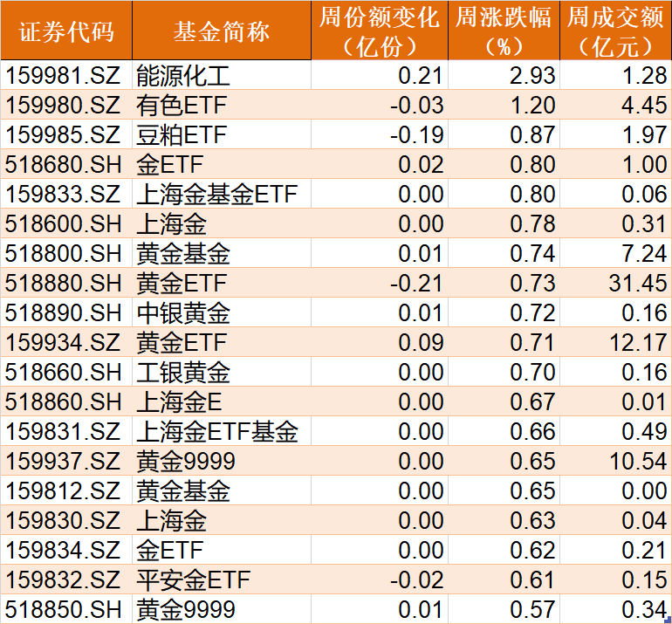672x624 pixels.
Task: Select fund name 上海金基金ETF
Action: tap(222, 194)
